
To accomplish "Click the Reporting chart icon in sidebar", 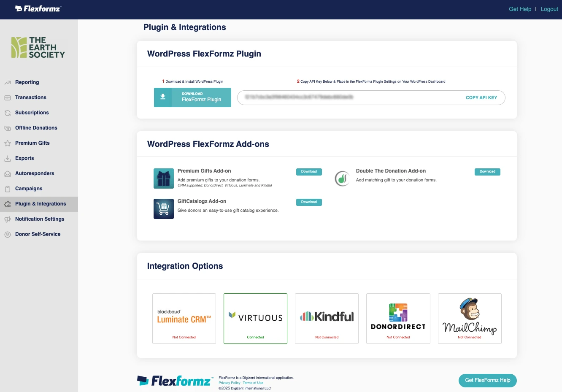I will [8, 83].
